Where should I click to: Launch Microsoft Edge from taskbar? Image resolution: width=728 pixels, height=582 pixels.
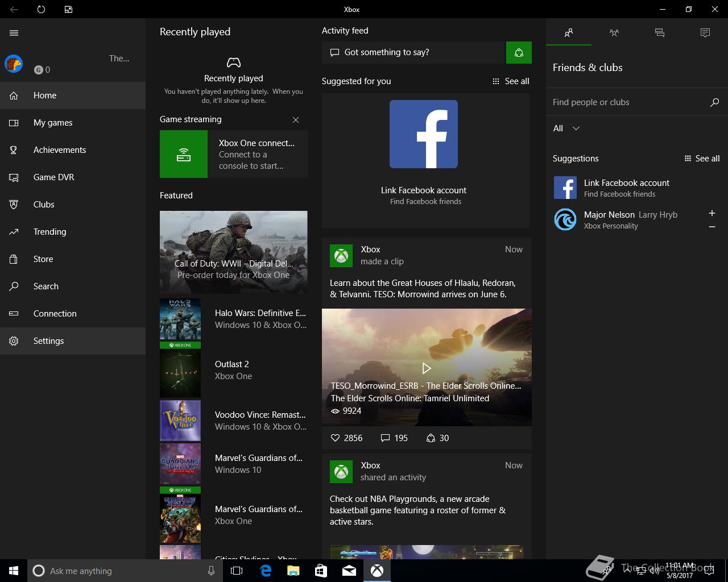point(265,571)
